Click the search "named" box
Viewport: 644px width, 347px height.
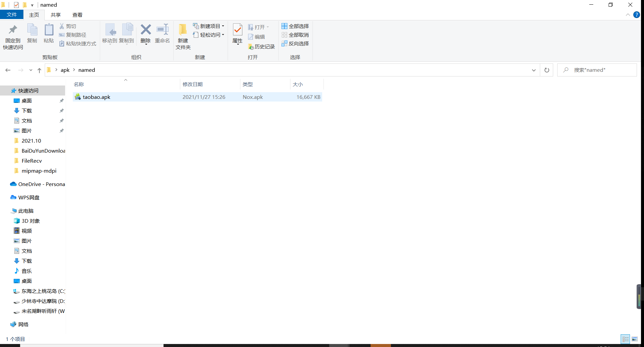coord(597,70)
